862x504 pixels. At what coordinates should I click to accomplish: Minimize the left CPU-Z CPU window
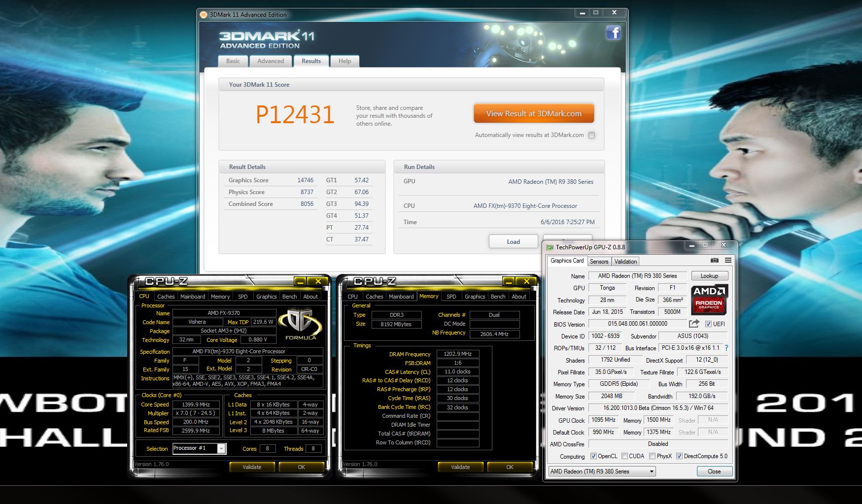[x=300, y=281]
